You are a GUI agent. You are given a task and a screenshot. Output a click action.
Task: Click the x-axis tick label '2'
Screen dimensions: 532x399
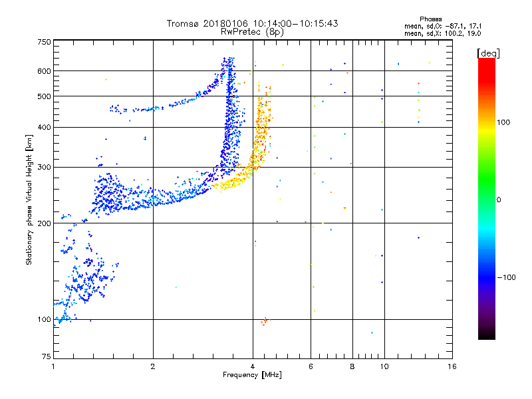(153, 366)
